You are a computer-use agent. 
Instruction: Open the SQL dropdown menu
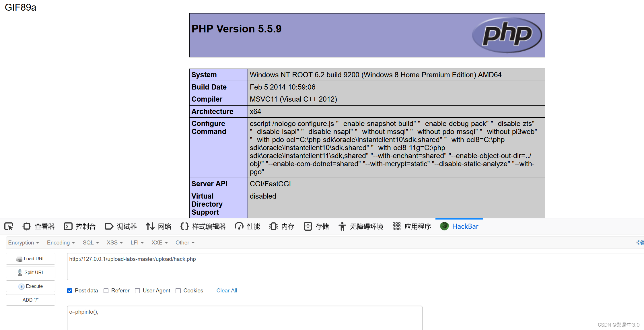tap(91, 243)
